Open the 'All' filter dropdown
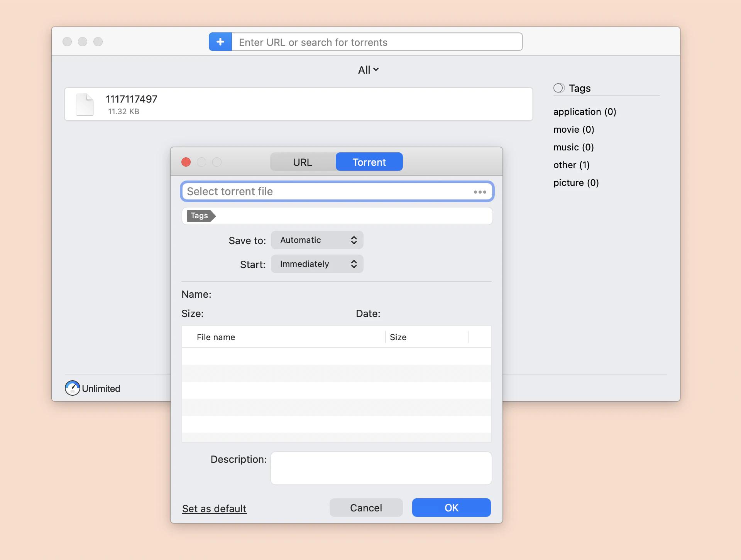This screenshot has width=741, height=560. 367,70
